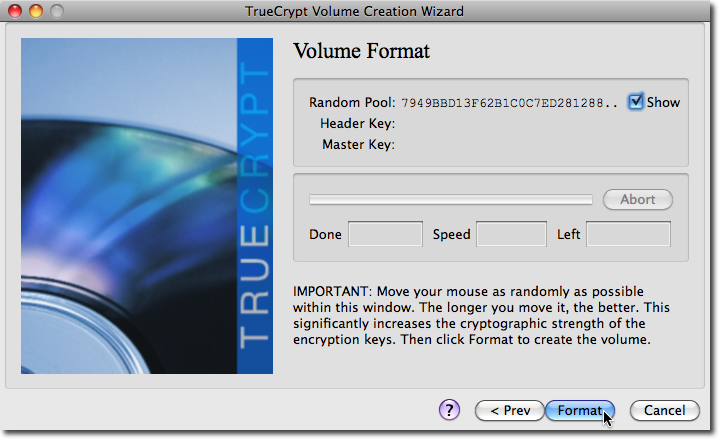Click the Random Pool hex value text
This screenshot has width=720, height=440.
(x=509, y=102)
